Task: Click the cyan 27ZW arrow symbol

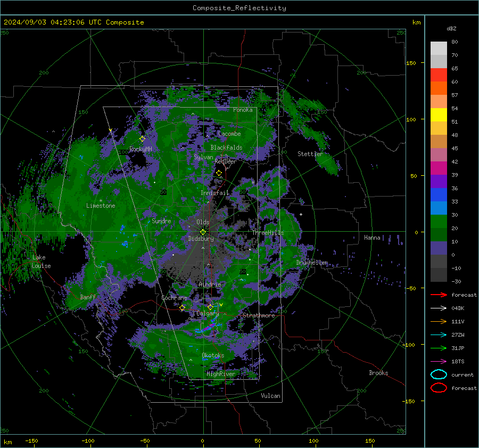Action: (439, 335)
